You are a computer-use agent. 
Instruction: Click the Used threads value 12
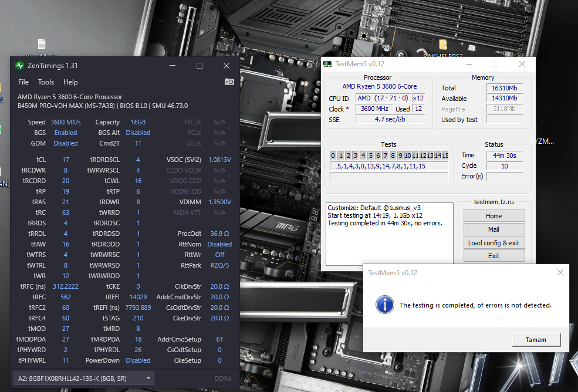(418, 109)
